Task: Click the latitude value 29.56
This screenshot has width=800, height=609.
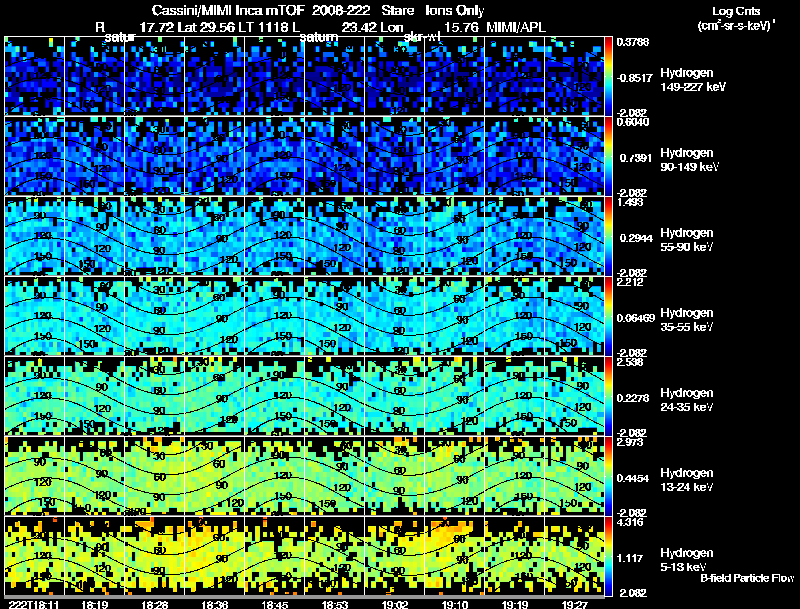Action: click(218, 27)
